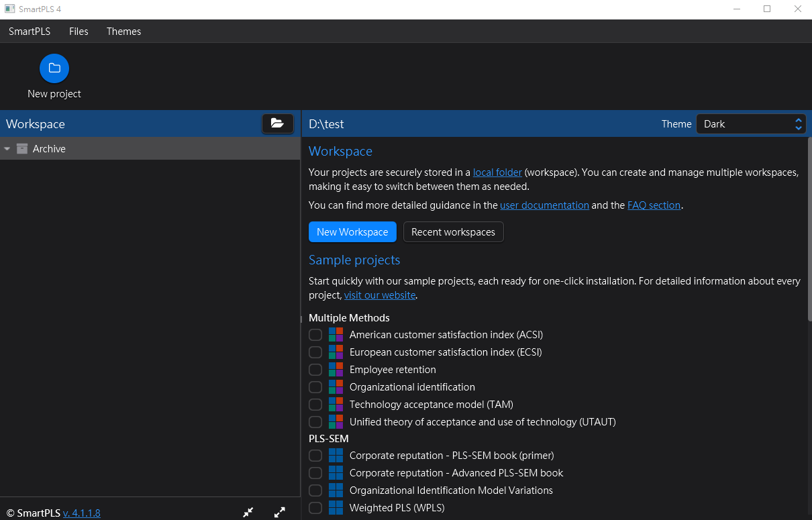
Task: Open the Theme dropdown showing Dark
Action: [x=751, y=124]
